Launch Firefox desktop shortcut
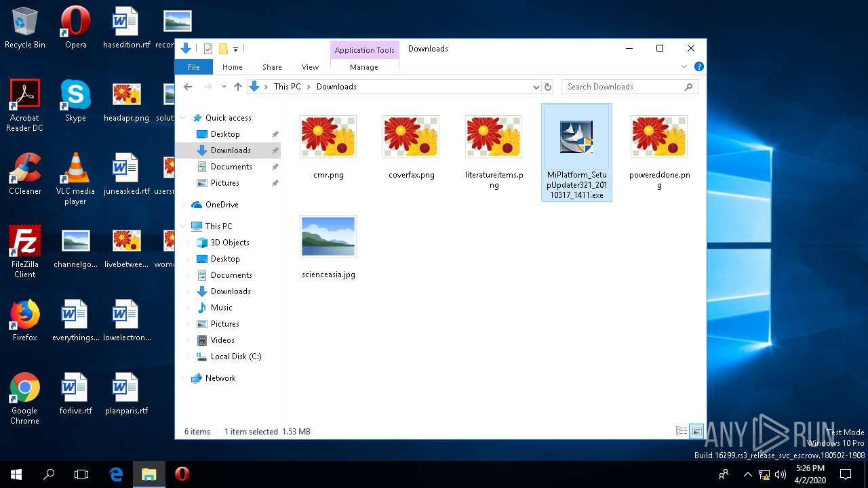868x488 pixels. tap(25, 321)
